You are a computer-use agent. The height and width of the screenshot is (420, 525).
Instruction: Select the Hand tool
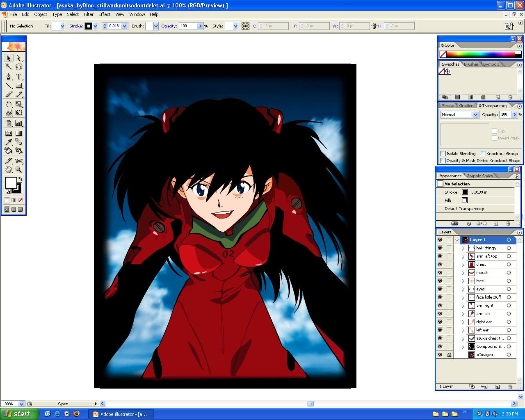pos(9,169)
